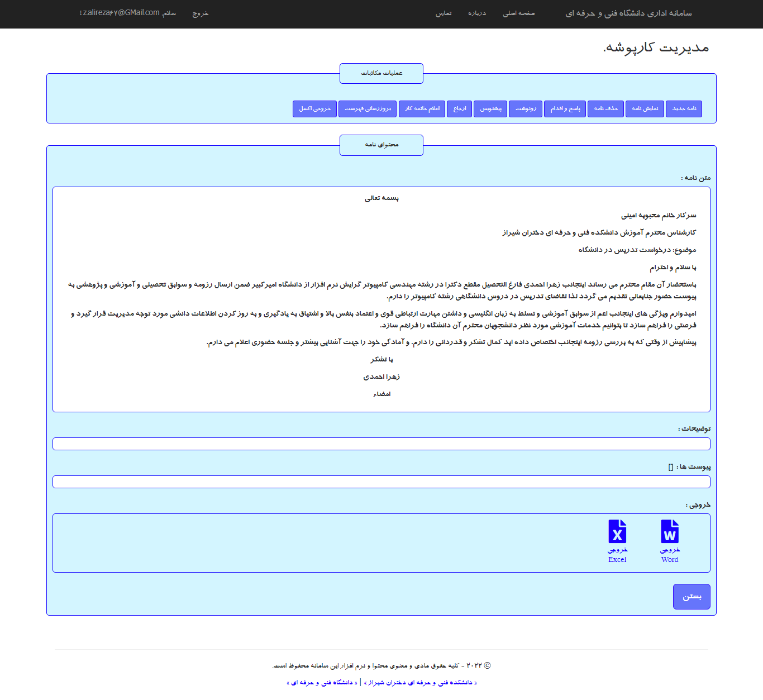Click 'پاسخ و اقدام' reply and action button
The image size is (763, 700).
click(x=565, y=108)
